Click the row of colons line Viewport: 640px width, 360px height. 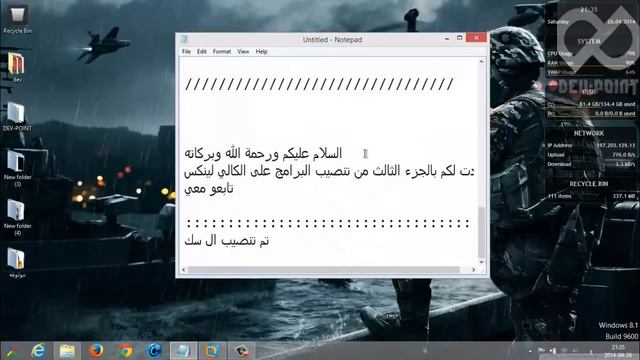coord(328,223)
